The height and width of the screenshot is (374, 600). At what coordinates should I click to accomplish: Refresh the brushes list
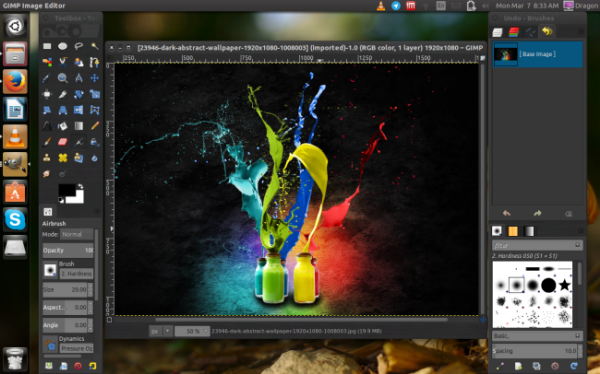574,366
